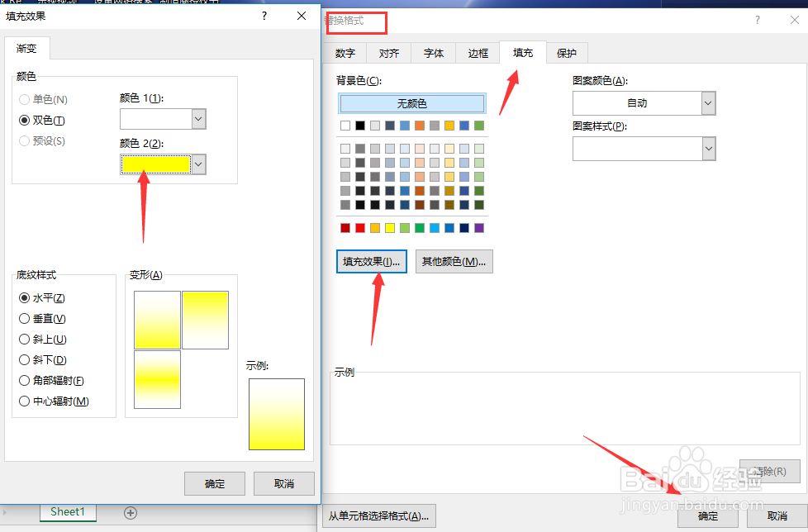Click the 无颜色 button

pos(411,103)
